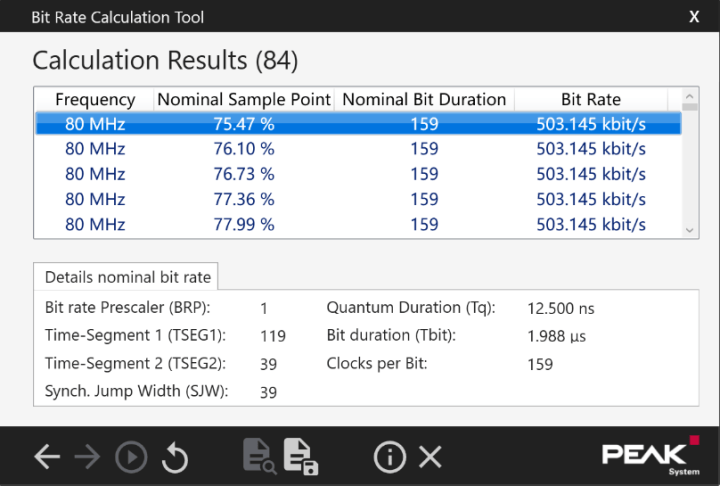Viewport: 720px width, 486px height.
Task: Save results with the document disk icon
Action: click(301, 456)
